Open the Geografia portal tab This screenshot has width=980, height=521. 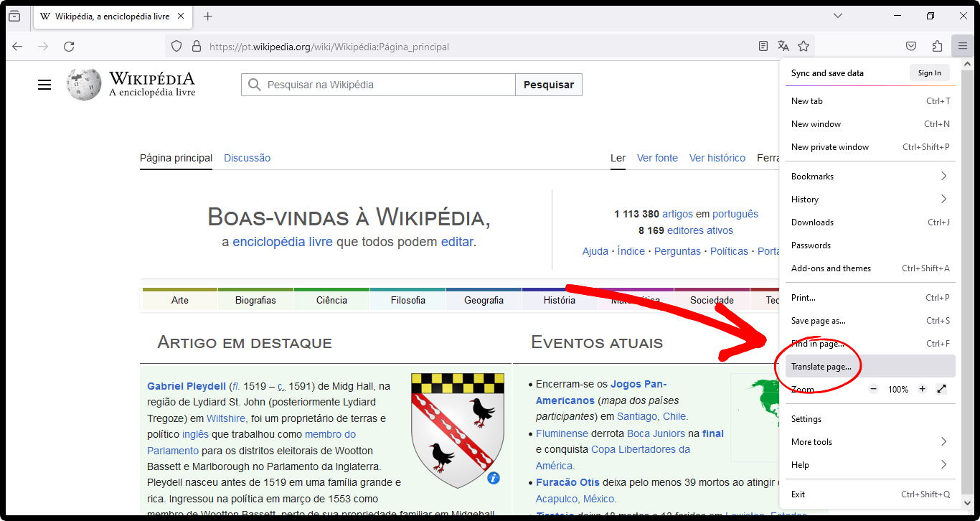[x=484, y=300]
